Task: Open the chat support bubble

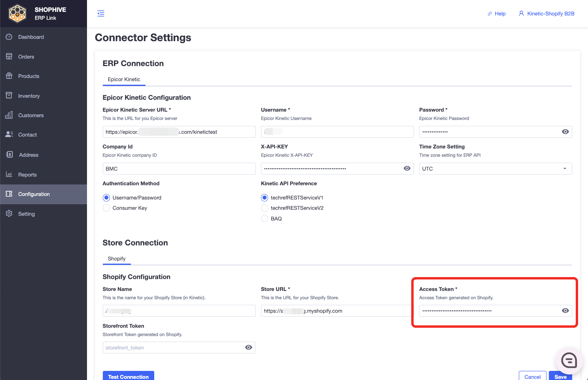Action: (569, 360)
